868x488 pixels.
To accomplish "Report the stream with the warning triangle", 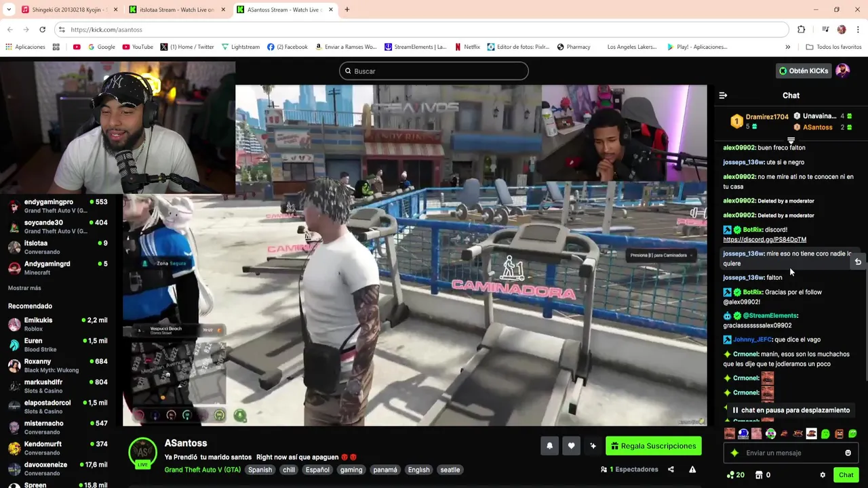I will (x=692, y=469).
